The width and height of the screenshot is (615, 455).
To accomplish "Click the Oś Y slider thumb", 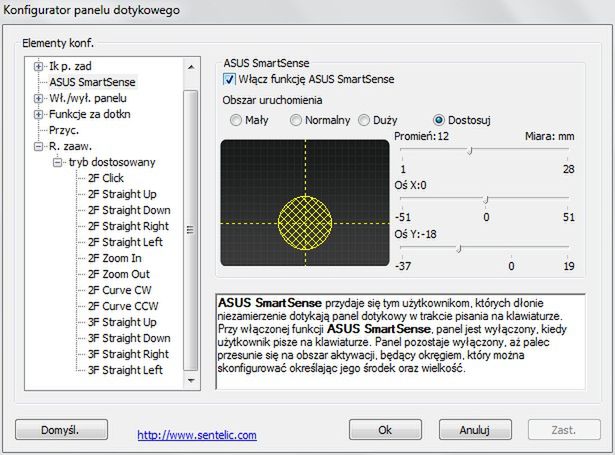I will 459,249.
